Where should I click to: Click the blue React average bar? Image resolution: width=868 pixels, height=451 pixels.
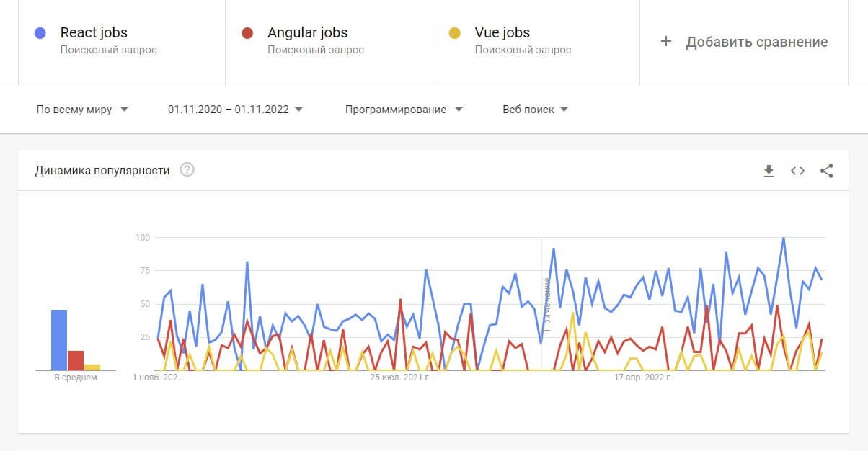click(x=59, y=339)
